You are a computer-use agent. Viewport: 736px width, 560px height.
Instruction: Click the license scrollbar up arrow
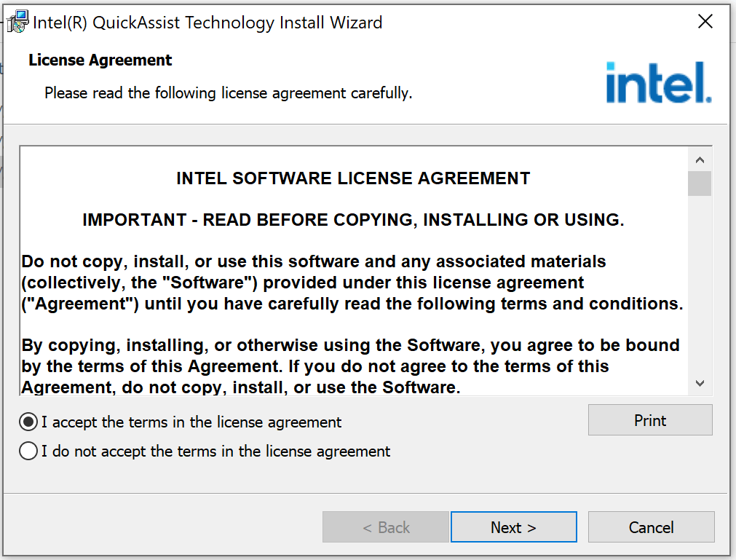tap(700, 159)
